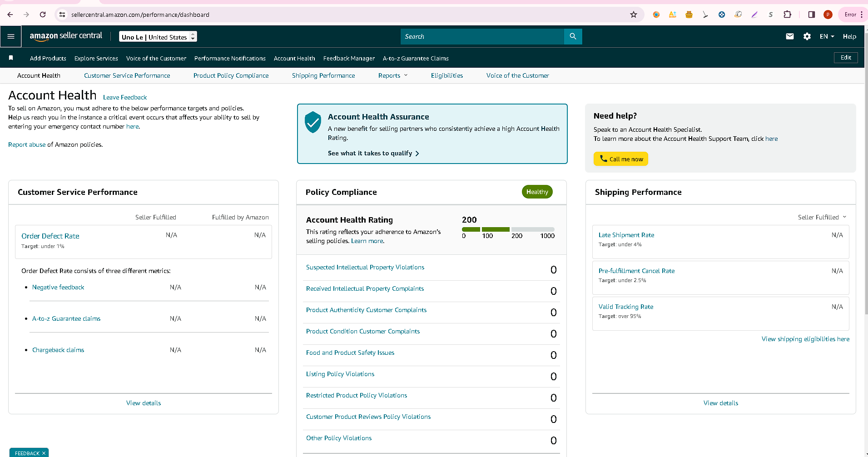Viewport: 868px width, 457px height.
Task: Open the emergency contact number 'here' link
Action: point(132,126)
